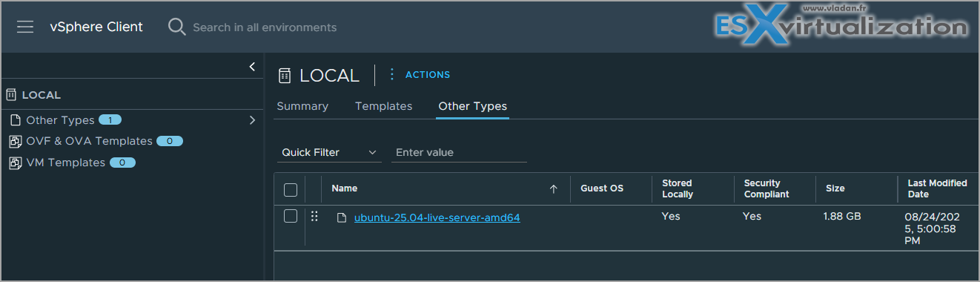Click the Other Types file icon
The height and width of the screenshot is (282, 980).
16,120
